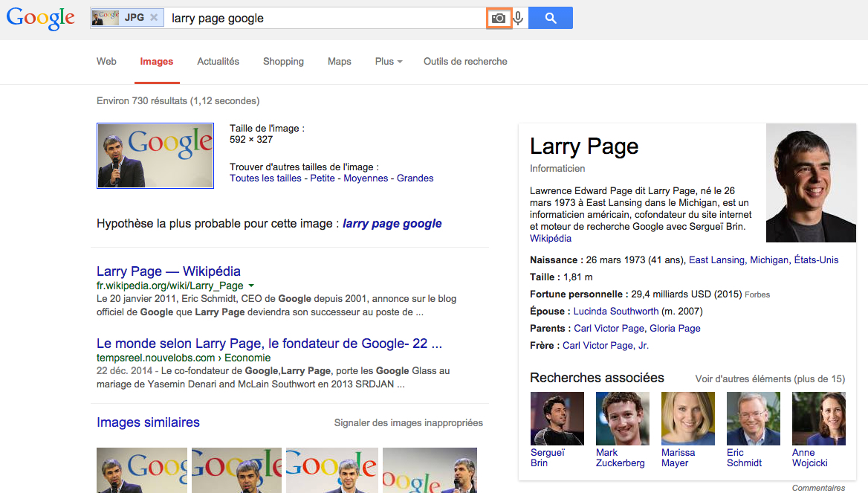Open Anne Wojcicki related photo

click(x=819, y=419)
